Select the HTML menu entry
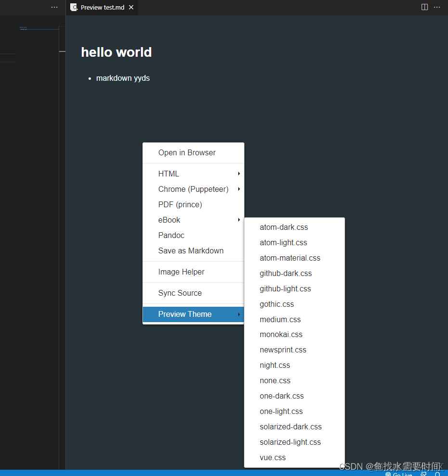 point(193,174)
